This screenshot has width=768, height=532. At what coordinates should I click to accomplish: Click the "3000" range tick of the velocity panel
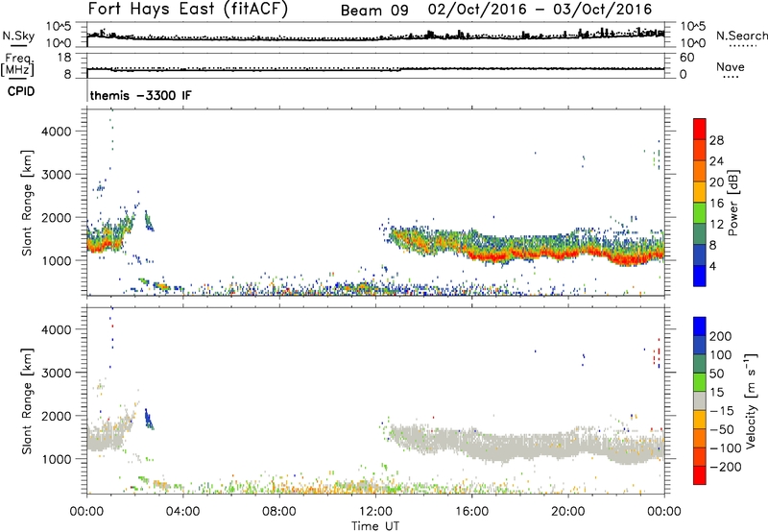pyautogui.click(x=56, y=373)
